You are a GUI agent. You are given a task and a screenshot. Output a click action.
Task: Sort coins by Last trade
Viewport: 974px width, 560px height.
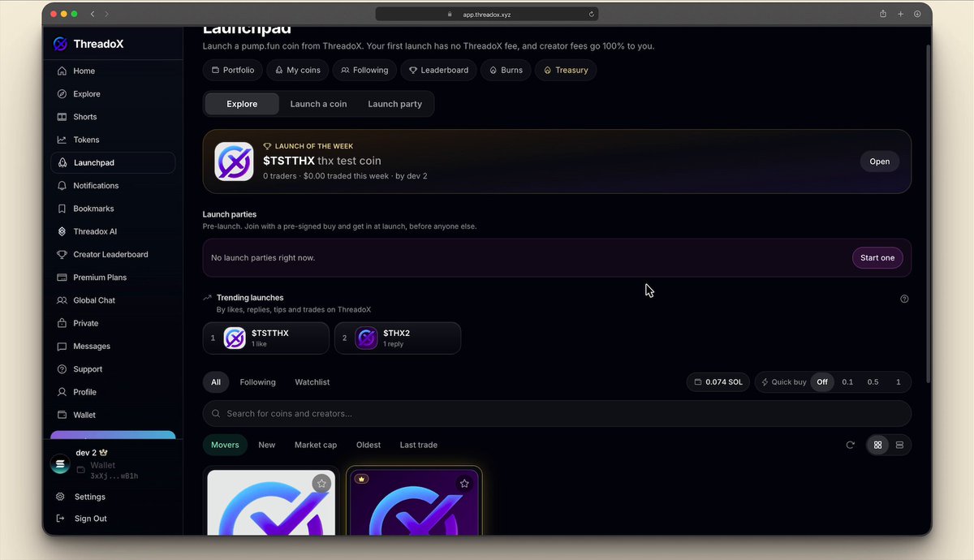click(419, 445)
